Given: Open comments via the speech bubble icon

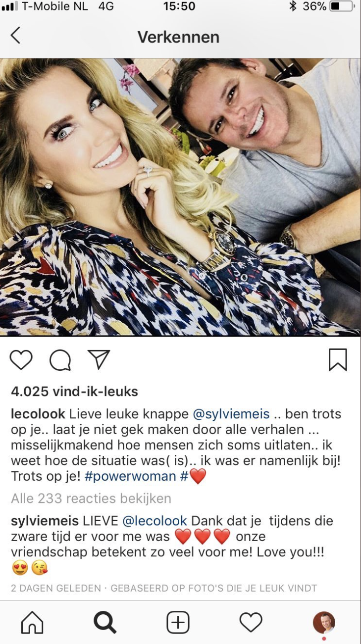Looking at the screenshot, I should tap(60, 360).
